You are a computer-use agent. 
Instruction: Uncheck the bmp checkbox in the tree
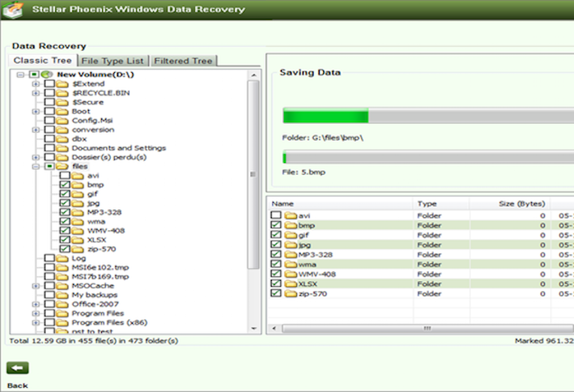point(65,184)
